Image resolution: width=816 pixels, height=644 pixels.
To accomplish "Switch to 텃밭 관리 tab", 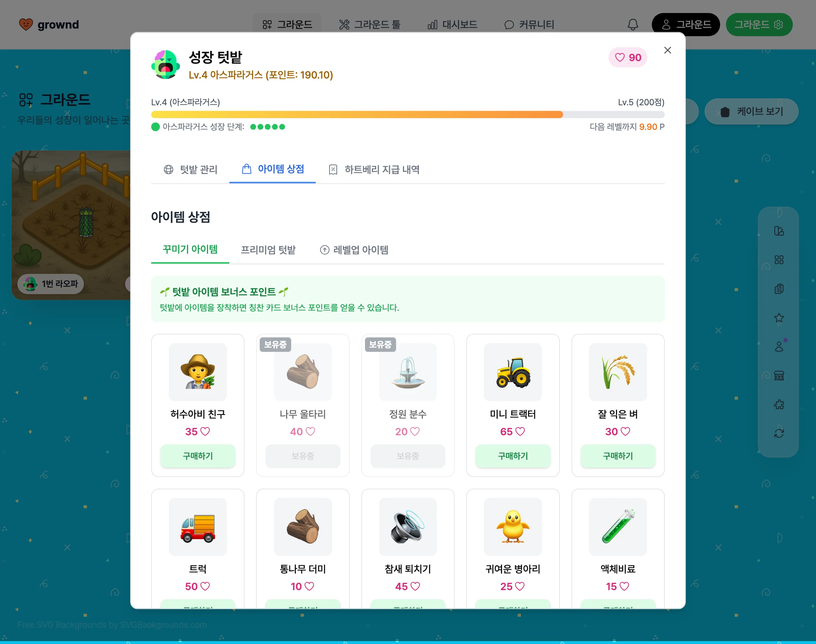I will 190,170.
